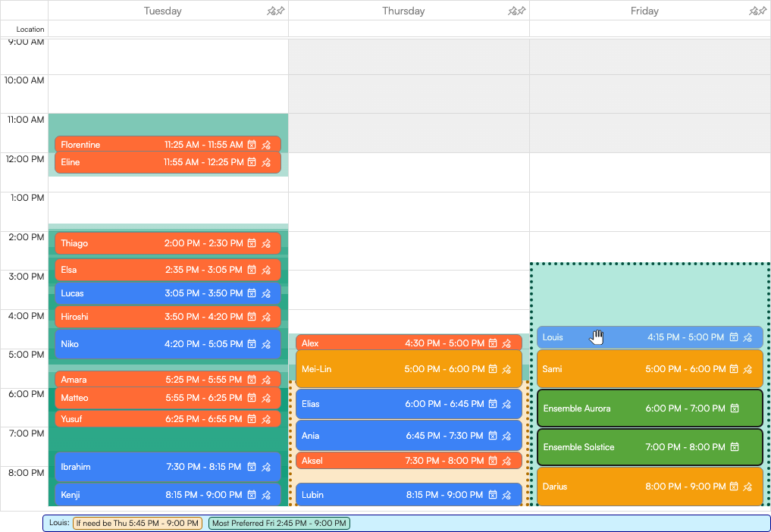771x532 pixels.
Task: Toggle the pin on Florentine's lesson
Action: tap(266, 145)
